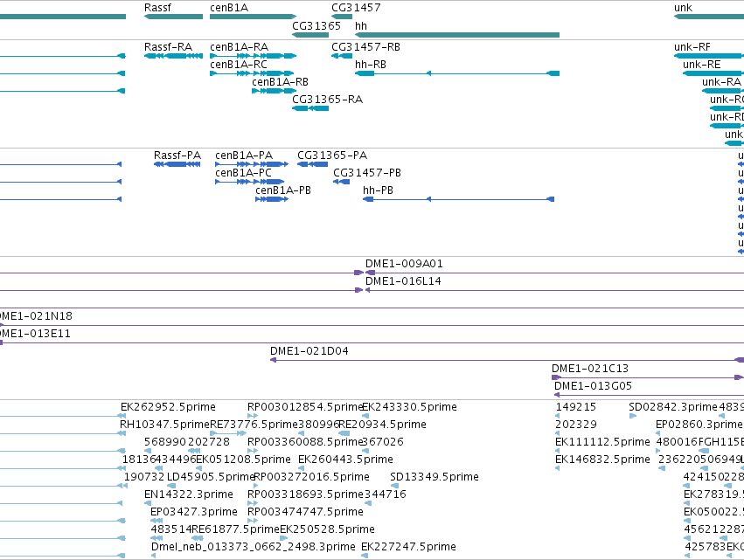
Task: Select protein cenB1A-PA
Action: 243,156
